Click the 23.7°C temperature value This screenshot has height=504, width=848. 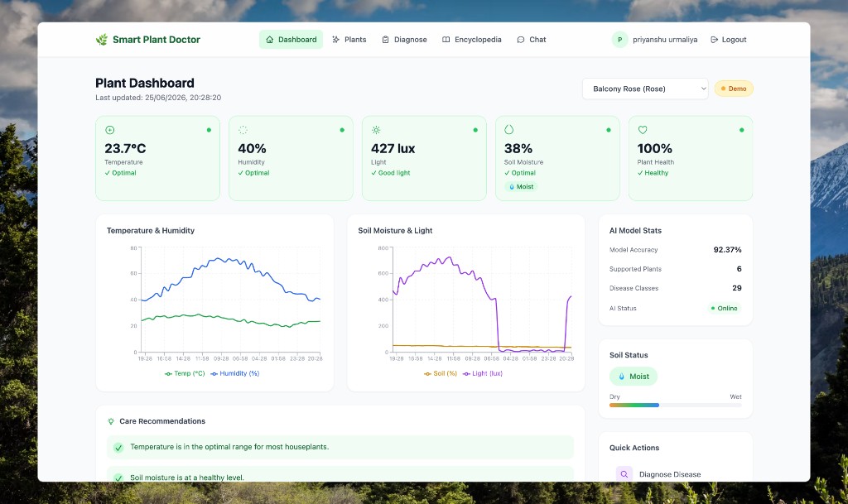pos(126,149)
